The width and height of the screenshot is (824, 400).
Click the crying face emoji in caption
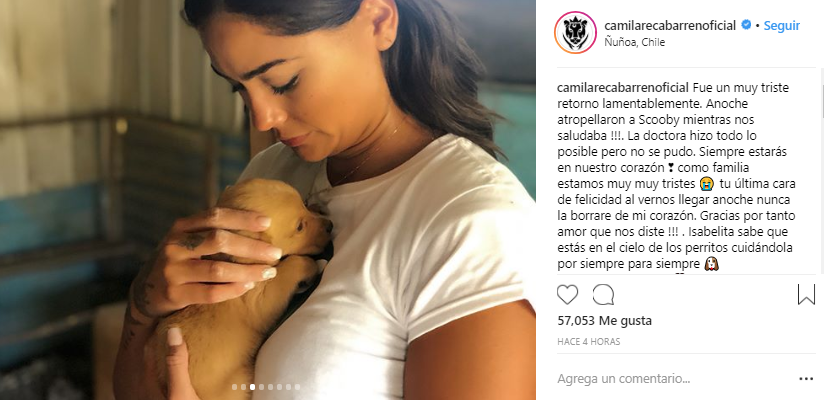[706, 184]
